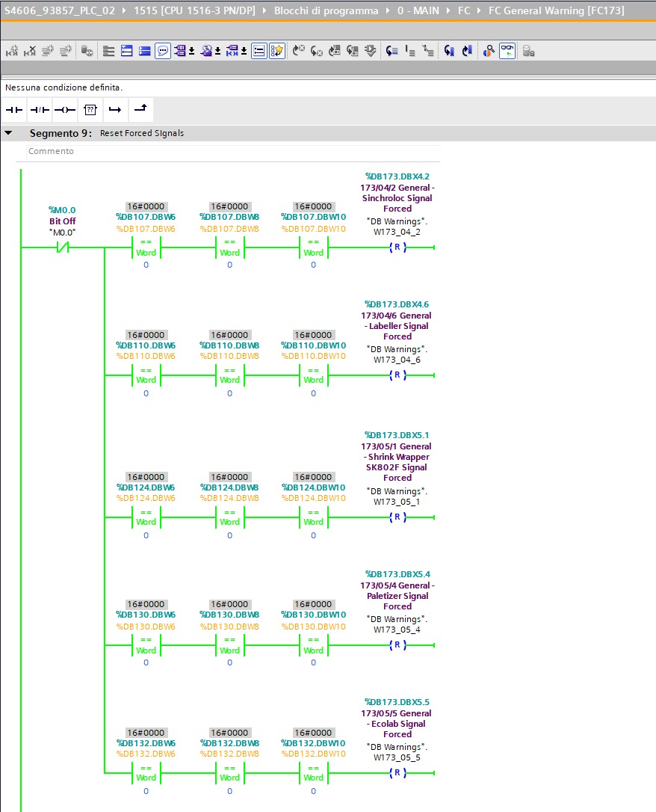Toggle tag information display icon
The width and height of the screenshot is (656, 812).
tap(206, 51)
